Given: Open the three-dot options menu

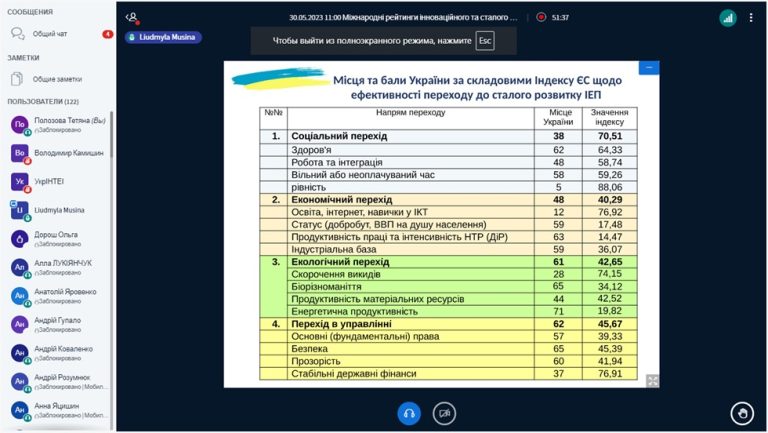Looking at the screenshot, I should pos(751,18).
